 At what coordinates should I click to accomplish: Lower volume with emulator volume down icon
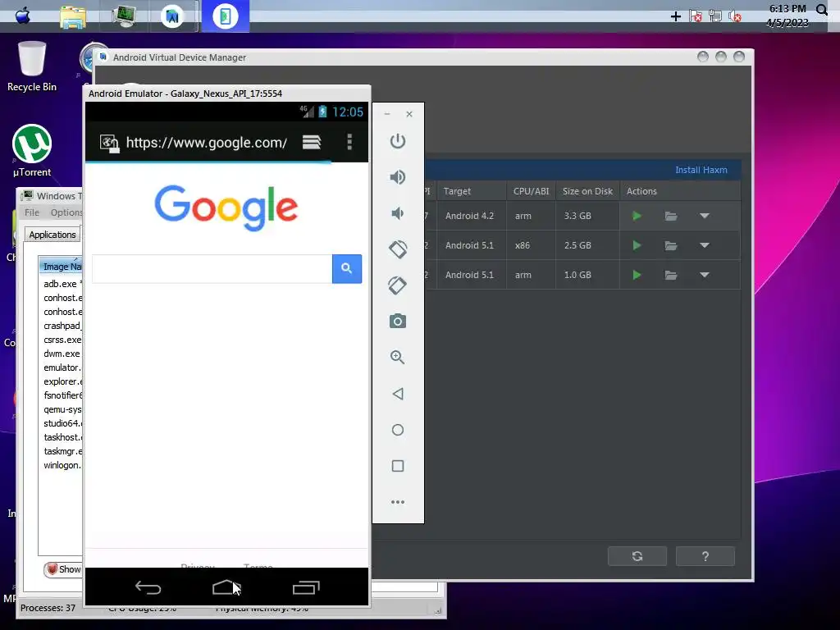point(398,213)
